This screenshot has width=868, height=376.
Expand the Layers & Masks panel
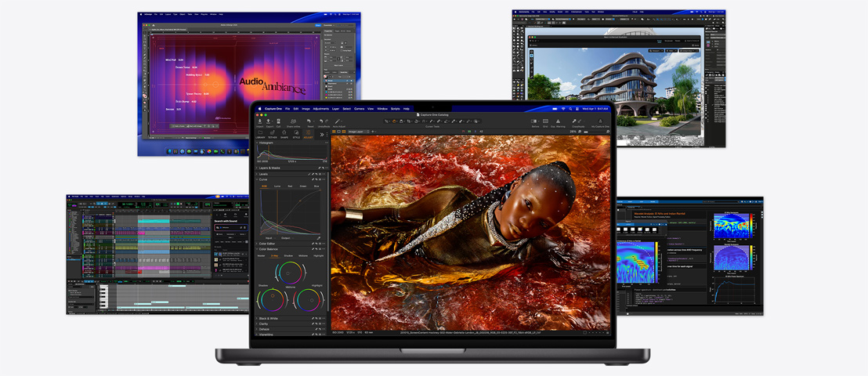(256, 168)
